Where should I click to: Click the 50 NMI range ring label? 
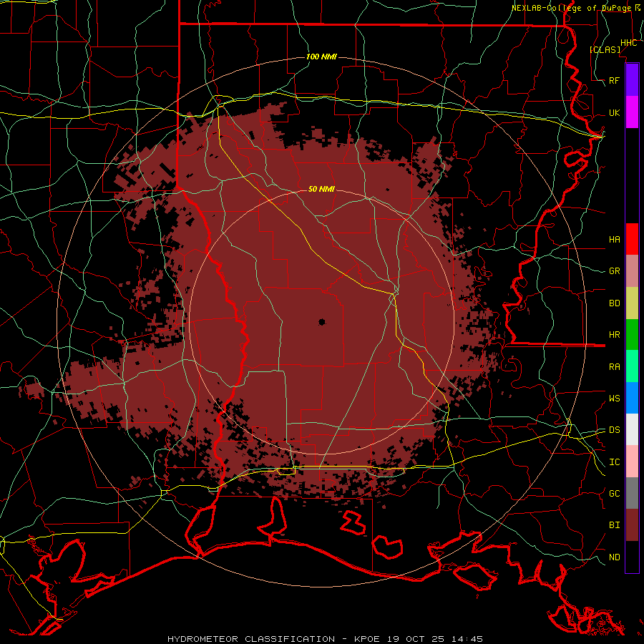click(321, 189)
